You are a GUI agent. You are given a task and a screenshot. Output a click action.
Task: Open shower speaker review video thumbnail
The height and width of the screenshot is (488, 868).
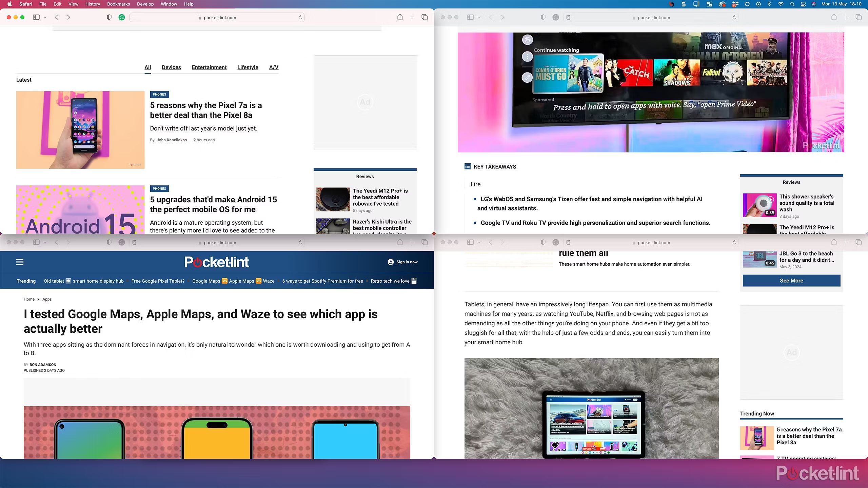[759, 205]
